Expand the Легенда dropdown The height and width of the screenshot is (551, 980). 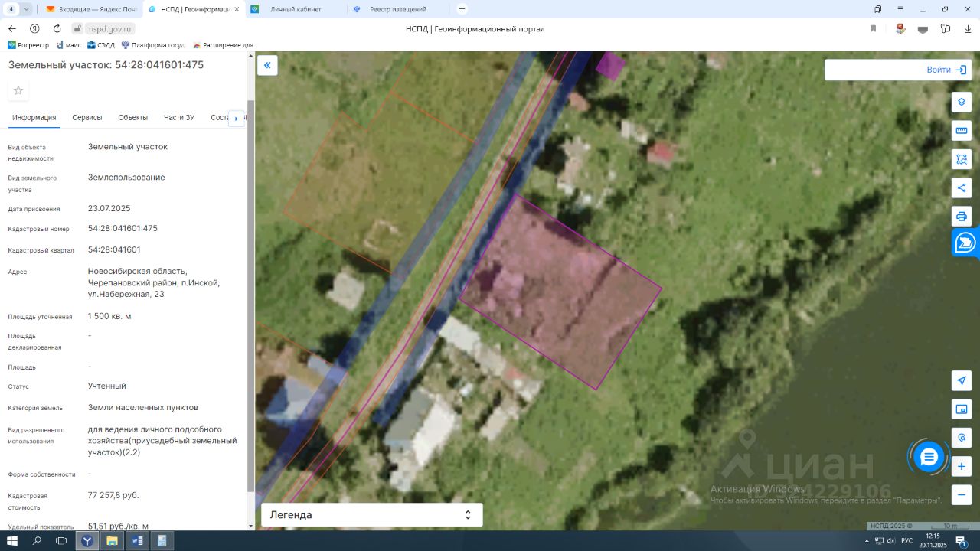tap(372, 515)
